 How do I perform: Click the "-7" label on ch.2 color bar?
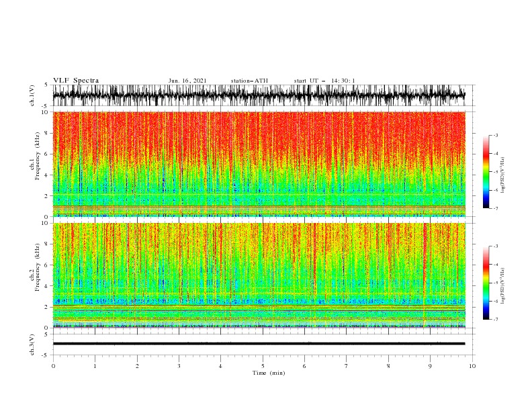click(496, 320)
